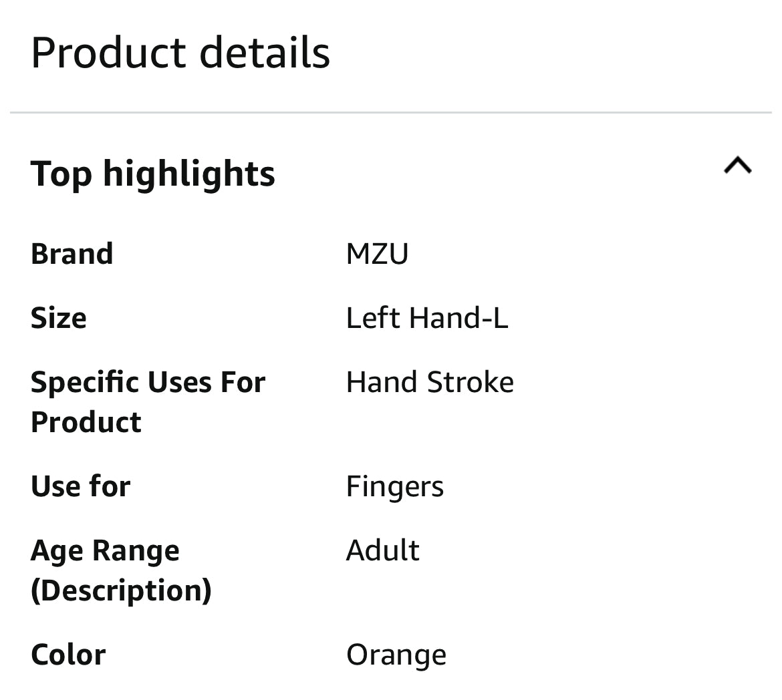Click the word details in the page title
Image resolution: width=782 pixels, height=700 pixels.
[264, 52]
